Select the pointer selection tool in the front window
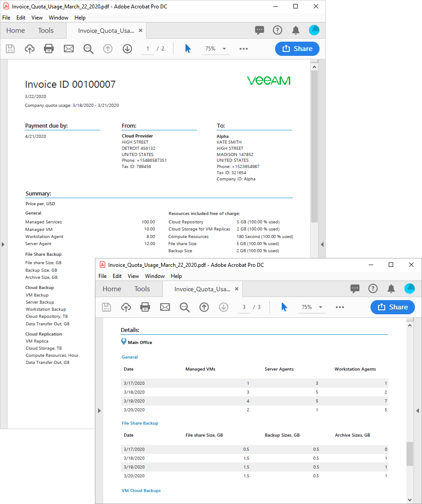Image resolution: width=422 pixels, height=504 pixels. pos(284,307)
